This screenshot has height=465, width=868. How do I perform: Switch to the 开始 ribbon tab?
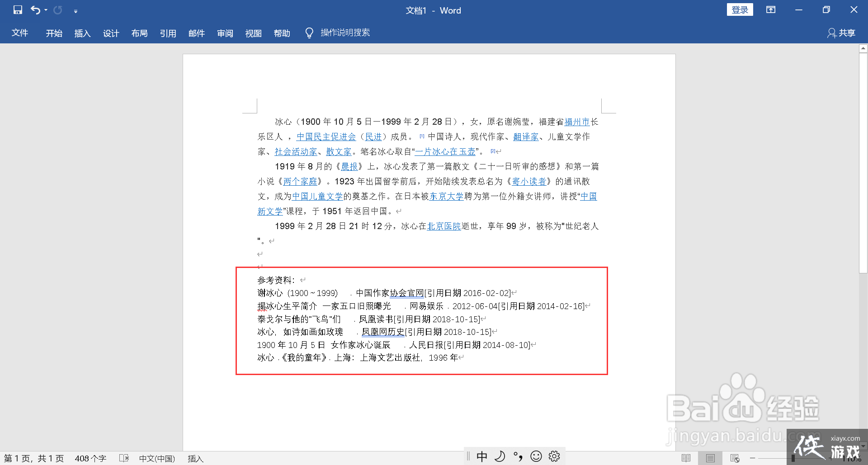pos(54,33)
